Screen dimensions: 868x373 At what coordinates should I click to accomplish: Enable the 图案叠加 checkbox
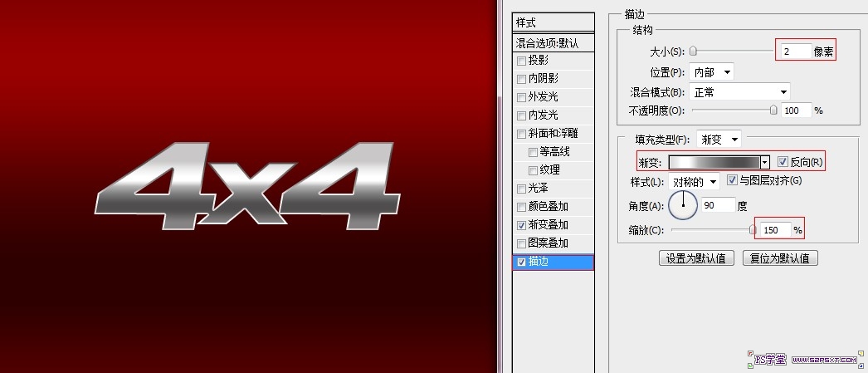(x=521, y=244)
